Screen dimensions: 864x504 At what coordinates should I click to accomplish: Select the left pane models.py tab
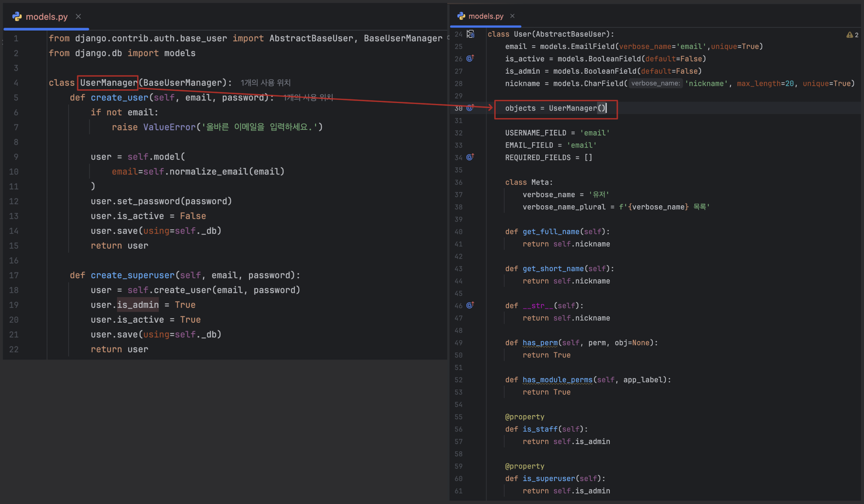click(x=47, y=17)
